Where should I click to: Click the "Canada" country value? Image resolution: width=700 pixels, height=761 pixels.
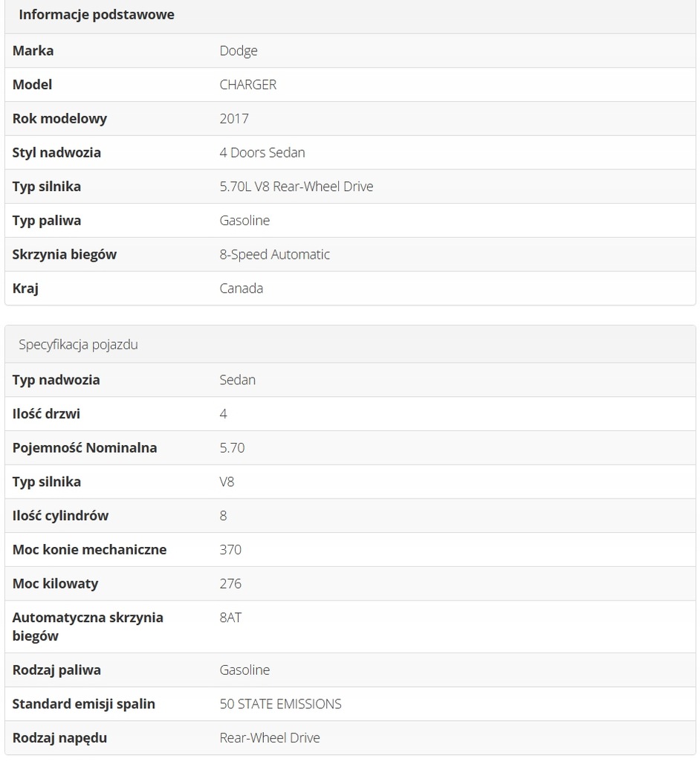[242, 288]
